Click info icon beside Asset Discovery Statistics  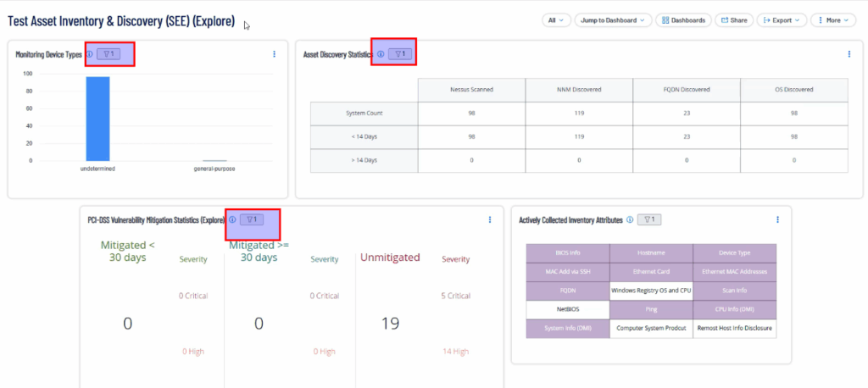click(x=380, y=54)
